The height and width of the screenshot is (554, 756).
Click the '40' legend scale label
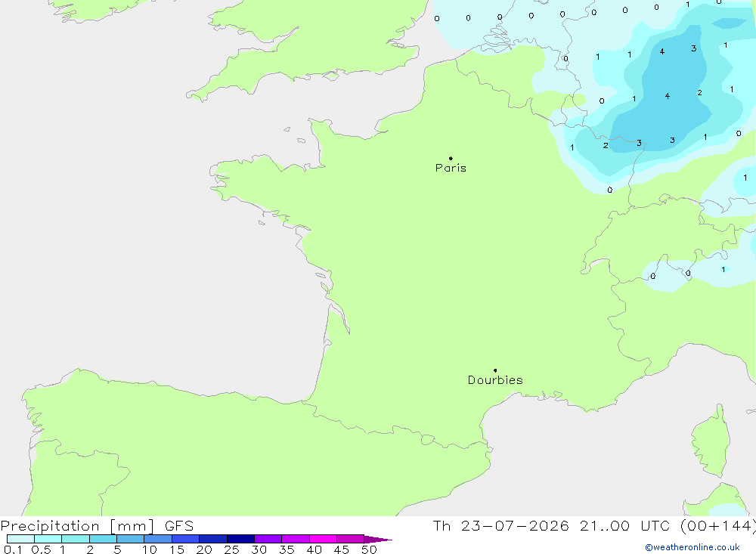click(314, 549)
